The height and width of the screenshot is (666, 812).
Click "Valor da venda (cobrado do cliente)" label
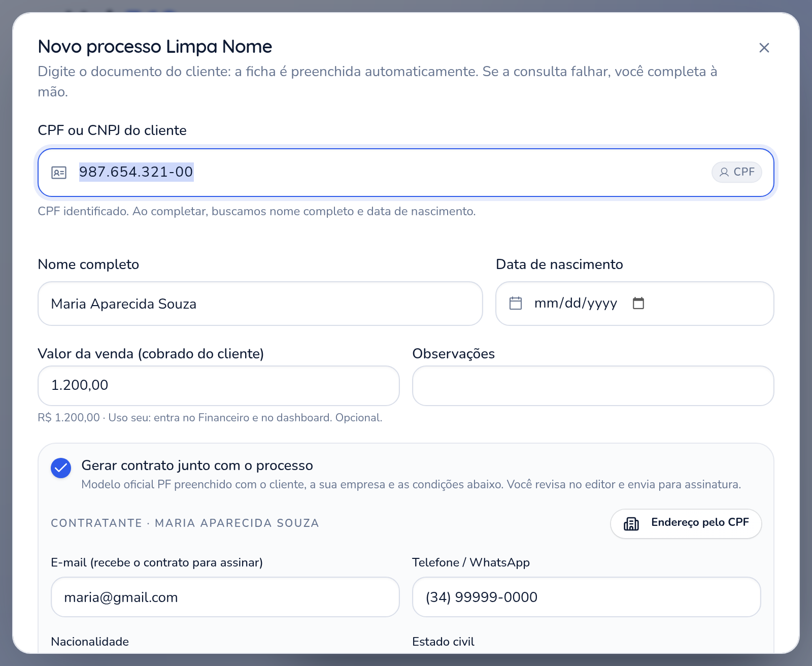pos(151,354)
